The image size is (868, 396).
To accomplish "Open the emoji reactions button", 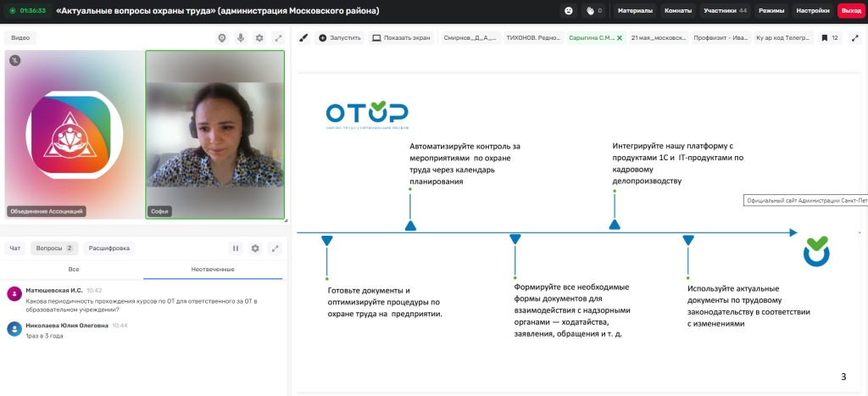I will coord(568,10).
